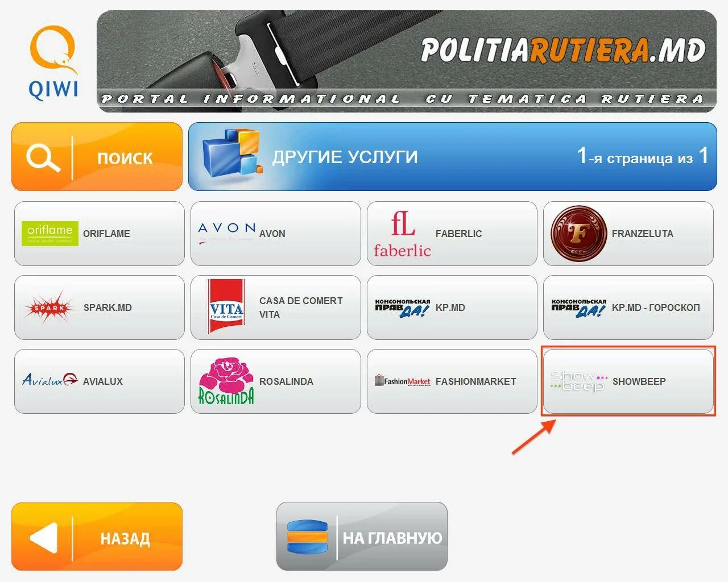Choose the Avon logo tile
This screenshot has width=728, height=582.
276,234
